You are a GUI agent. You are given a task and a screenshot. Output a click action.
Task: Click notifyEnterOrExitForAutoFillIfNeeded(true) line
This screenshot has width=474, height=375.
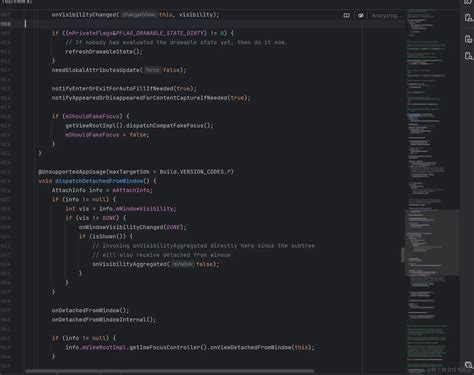[124, 89]
